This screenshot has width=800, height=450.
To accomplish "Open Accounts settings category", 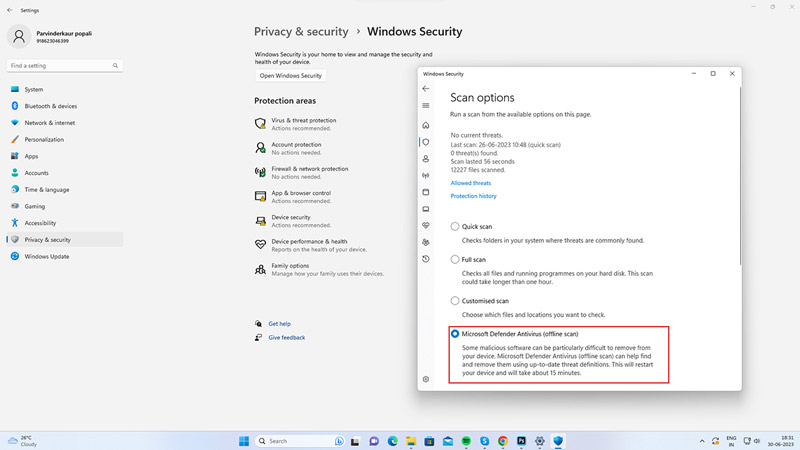I will click(65, 173).
